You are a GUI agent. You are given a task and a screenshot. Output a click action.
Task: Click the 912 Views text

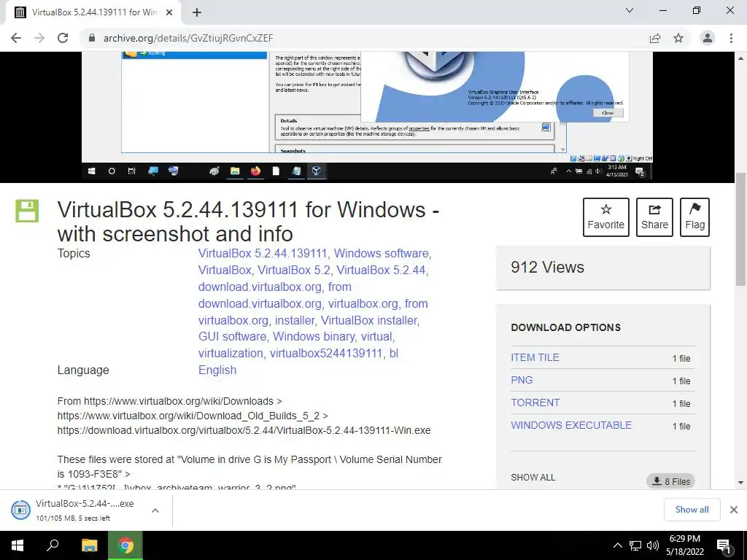547,267
